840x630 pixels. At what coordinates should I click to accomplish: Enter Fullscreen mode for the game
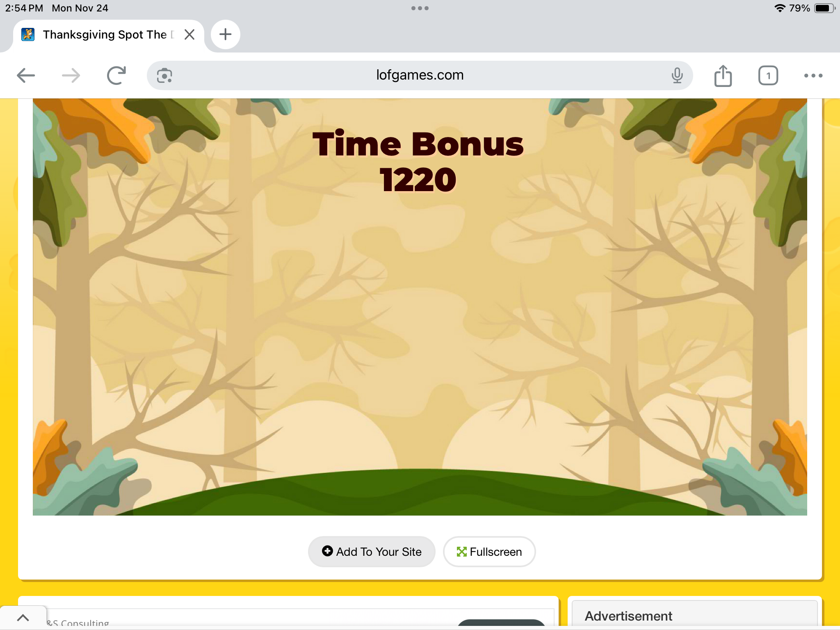click(x=489, y=552)
